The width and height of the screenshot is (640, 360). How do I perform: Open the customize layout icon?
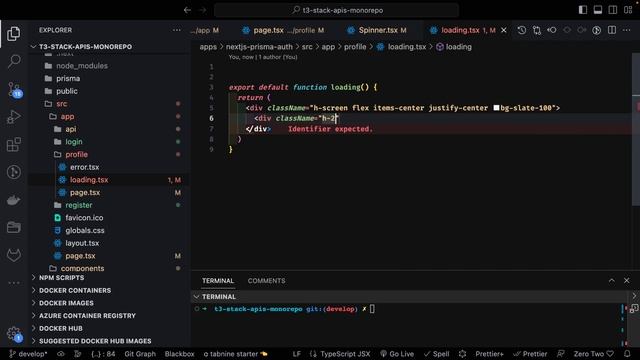(628, 10)
